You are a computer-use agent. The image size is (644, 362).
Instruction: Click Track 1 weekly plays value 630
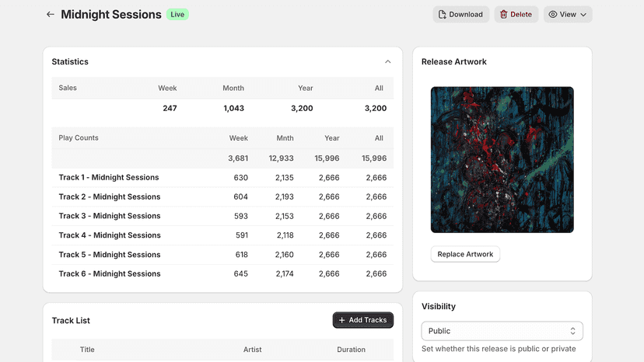point(240,178)
